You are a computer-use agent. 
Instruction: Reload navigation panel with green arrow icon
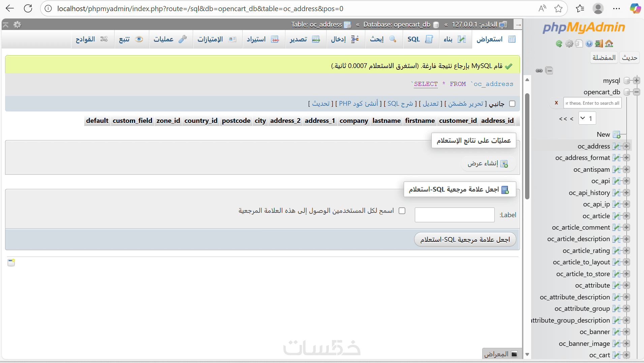[559, 43]
